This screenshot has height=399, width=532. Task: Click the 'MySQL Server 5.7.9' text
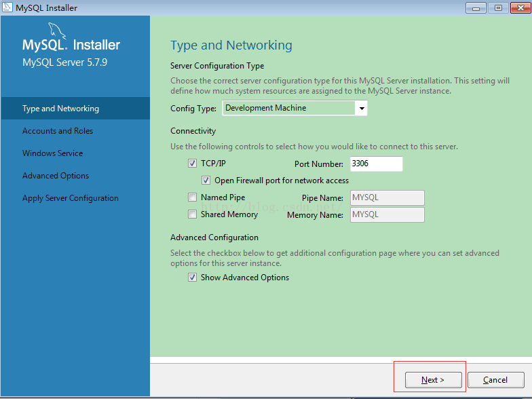coord(65,62)
